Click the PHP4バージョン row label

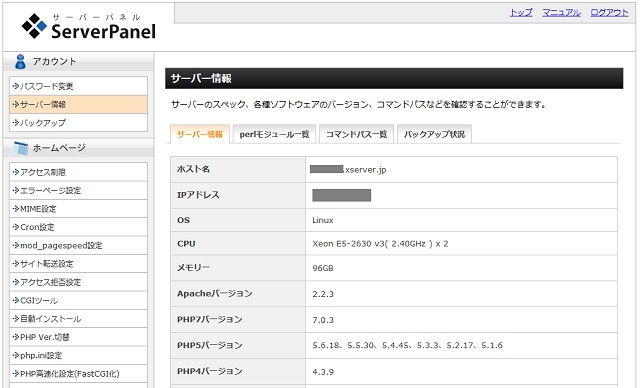[x=210, y=371]
